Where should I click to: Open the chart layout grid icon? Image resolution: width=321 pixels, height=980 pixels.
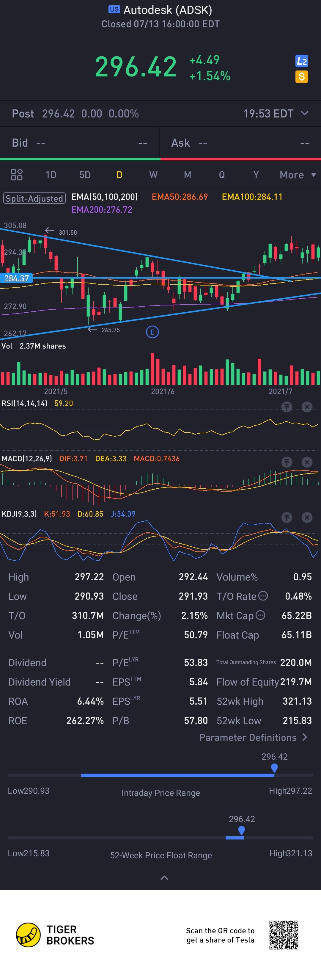point(17,175)
